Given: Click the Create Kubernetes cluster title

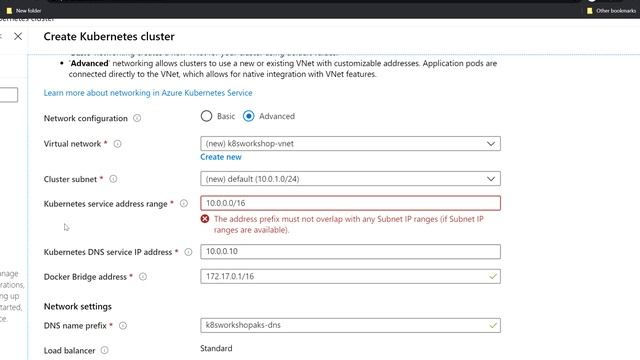Looking at the screenshot, I should pyautogui.click(x=109, y=36).
